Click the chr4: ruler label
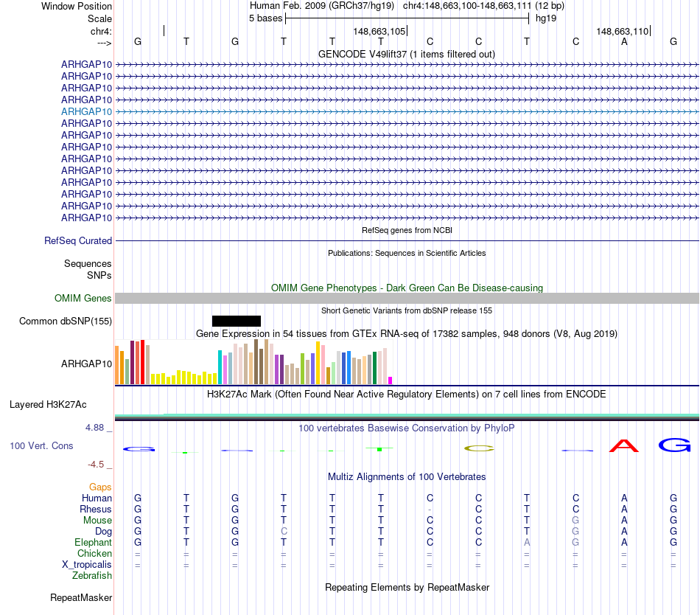This screenshot has width=700, height=615. point(101,31)
